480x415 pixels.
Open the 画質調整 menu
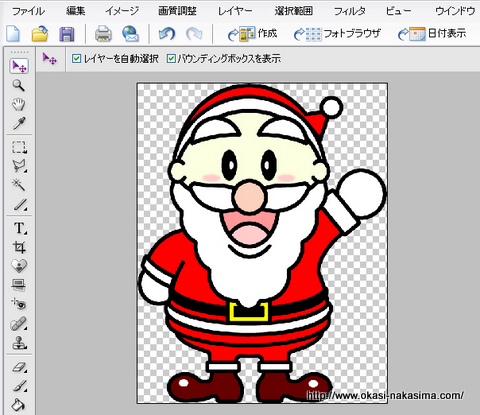coord(177,11)
